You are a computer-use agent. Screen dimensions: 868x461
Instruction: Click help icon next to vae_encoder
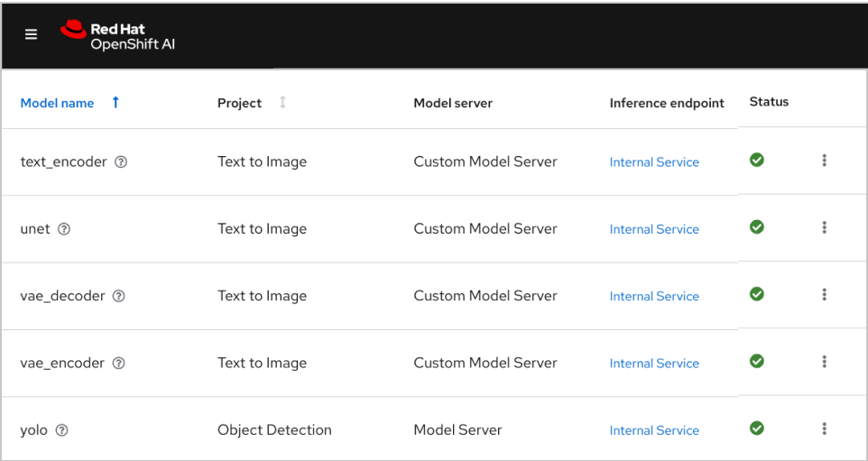119,363
